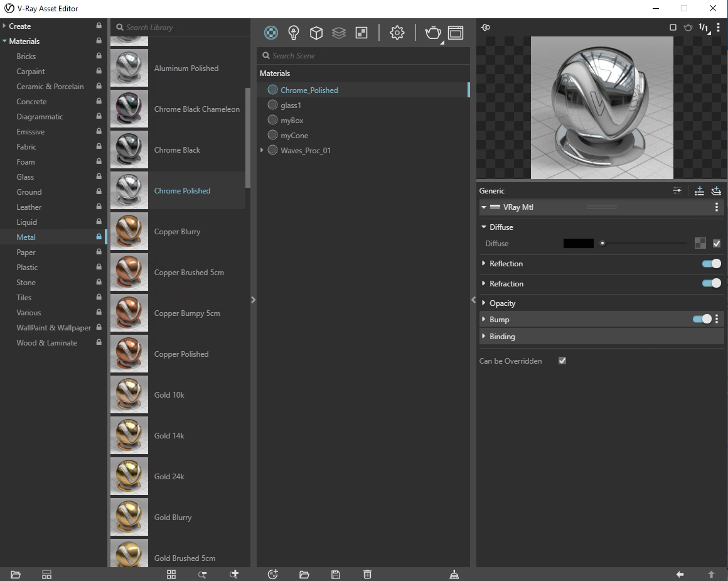Click the import asset folder icon in scene footer
Image resolution: width=728 pixels, height=581 pixels.
click(x=304, y=575)
